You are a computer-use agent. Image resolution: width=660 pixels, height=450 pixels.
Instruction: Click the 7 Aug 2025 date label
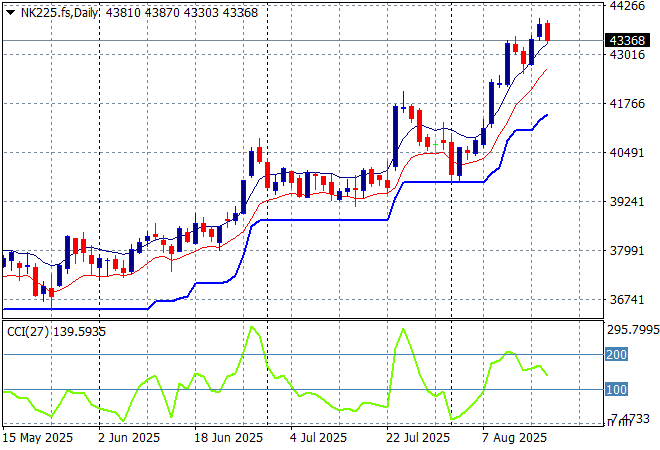coord(514,438)
